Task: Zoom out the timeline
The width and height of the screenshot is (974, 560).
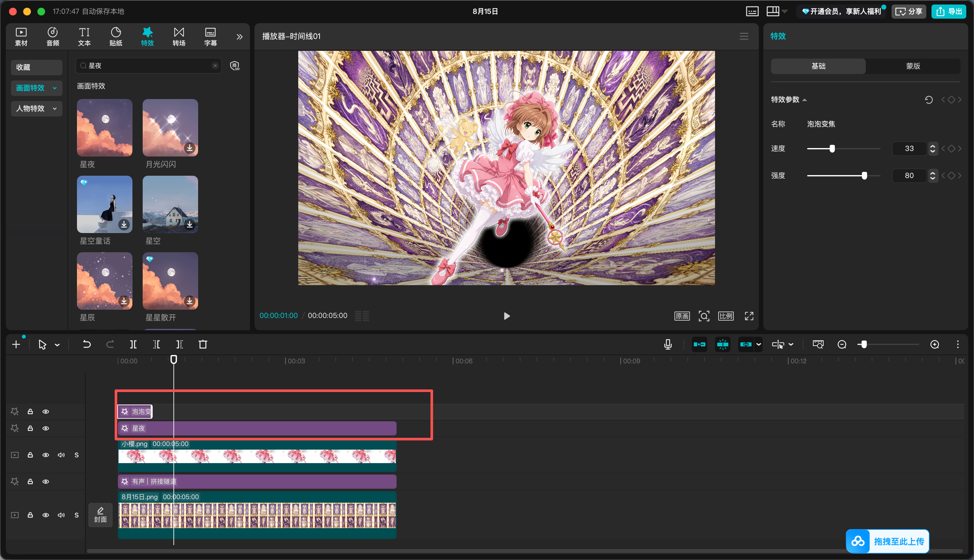Action: click(842, 345)
